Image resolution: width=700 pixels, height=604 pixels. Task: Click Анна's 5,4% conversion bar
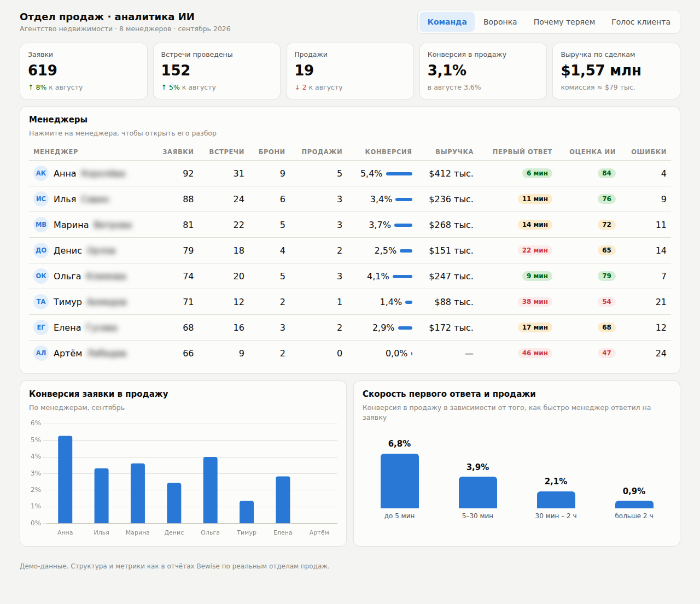[x=399, y=174]
